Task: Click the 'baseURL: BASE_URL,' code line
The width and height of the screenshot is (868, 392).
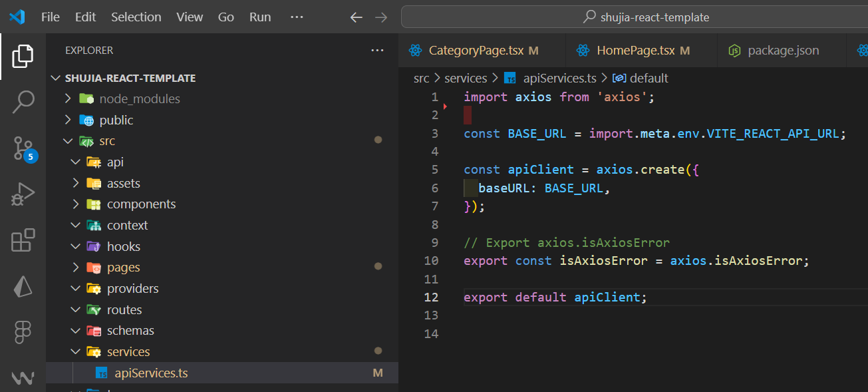Action: [544, 188]
